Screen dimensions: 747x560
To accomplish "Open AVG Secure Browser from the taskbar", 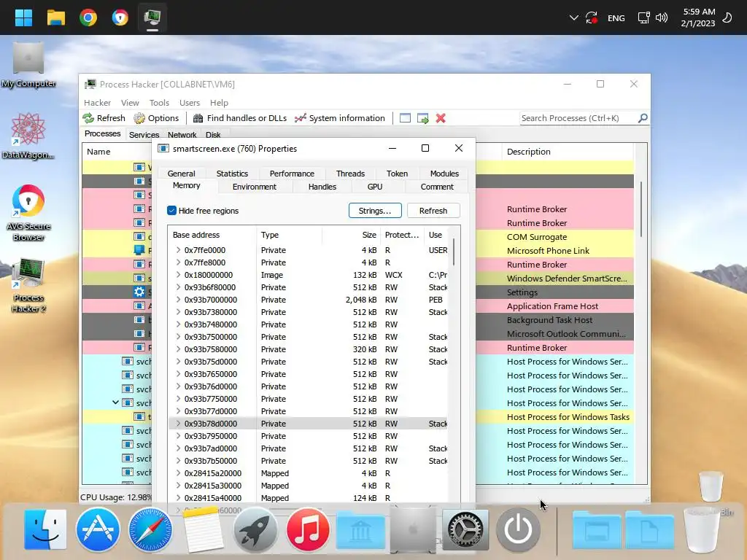I will pyautogui.click(x=120, y=17).
